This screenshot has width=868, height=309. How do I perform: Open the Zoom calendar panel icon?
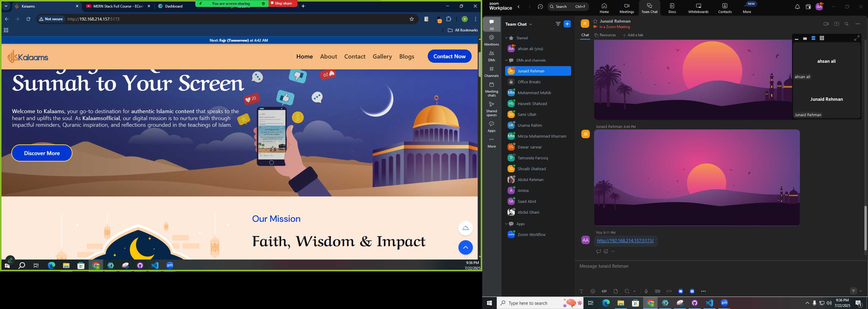(x=808, y=7)
